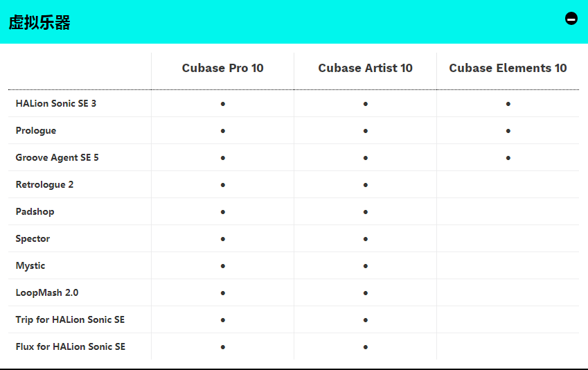Image resolution: width=588 pixels, height=370 pixels.
Task: Click the LoopMash 2.0 row label
Action: (x=47, y=292)
